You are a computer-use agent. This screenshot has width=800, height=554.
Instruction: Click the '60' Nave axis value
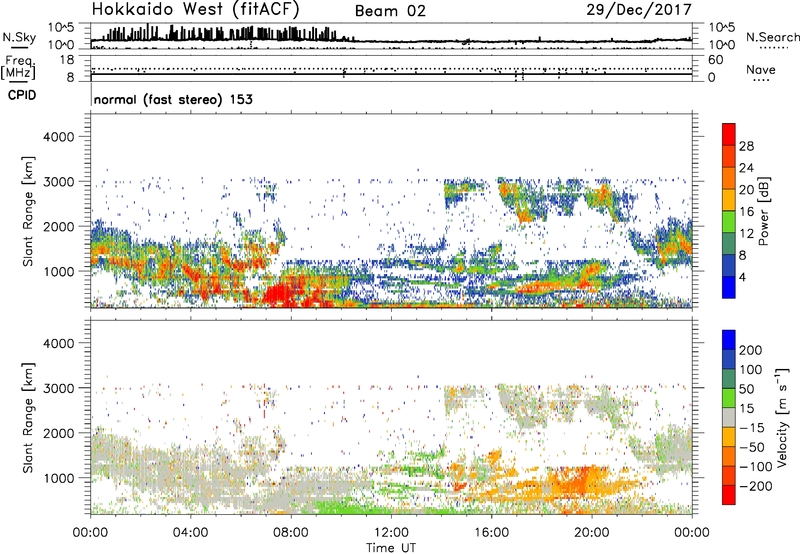click(x=715, y=60)
